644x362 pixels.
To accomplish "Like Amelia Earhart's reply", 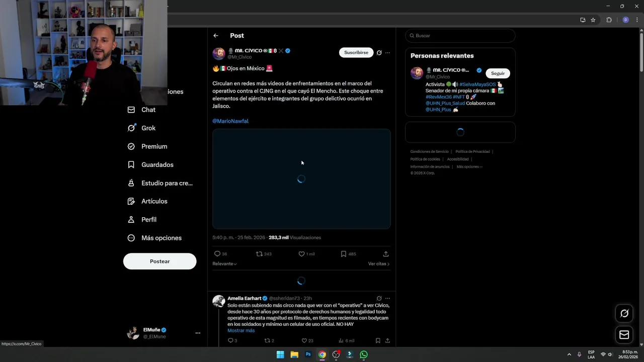I will (x=304, y=340).
